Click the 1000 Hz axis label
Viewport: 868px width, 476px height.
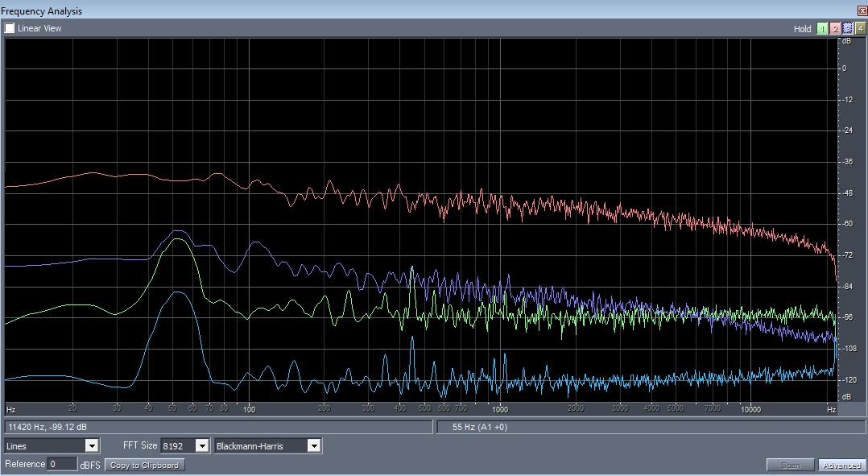point(500,410)
